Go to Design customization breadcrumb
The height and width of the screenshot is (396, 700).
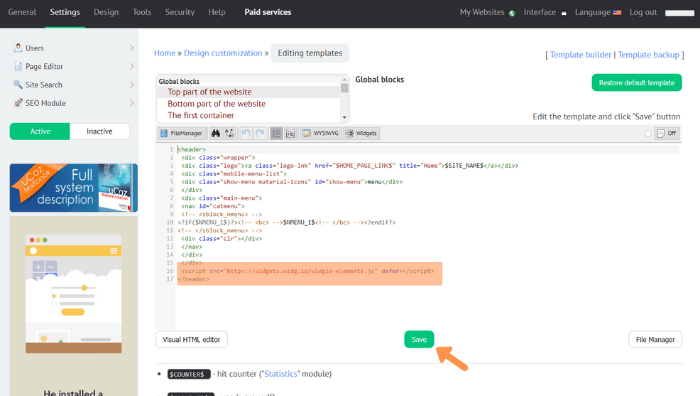pos(223,53)
